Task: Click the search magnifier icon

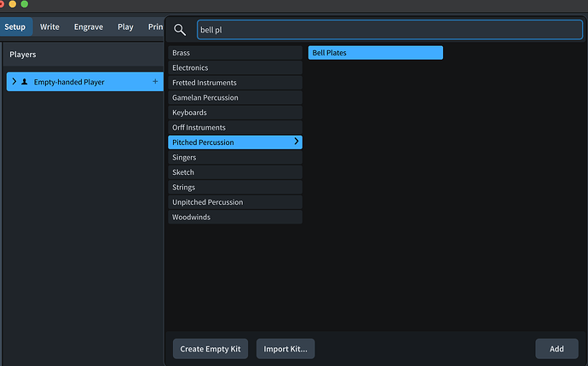Action: click(180, 30)
